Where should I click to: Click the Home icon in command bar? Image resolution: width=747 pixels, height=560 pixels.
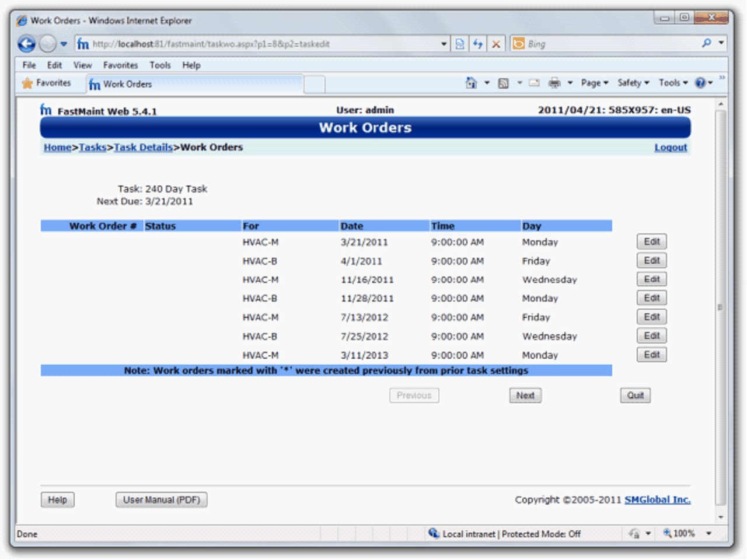click(471, 83)
